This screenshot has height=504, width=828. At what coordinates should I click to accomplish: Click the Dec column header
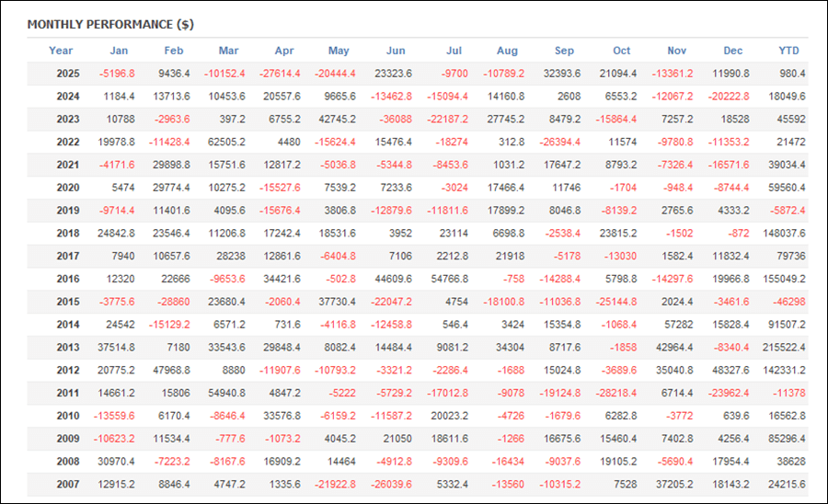click(x=733, y=51)
